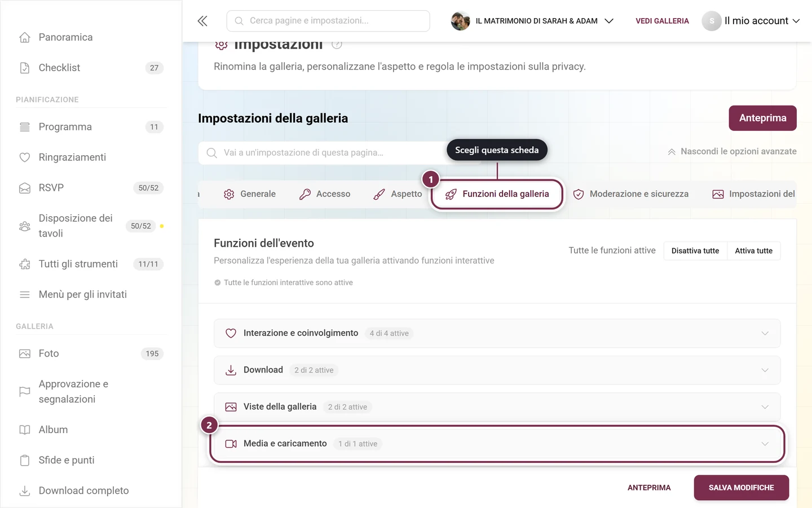Viewport: 812px width, 508px height.
Task: Click the Menù per gli invitati hamburger icon
Action: click(x=25, y=295)
